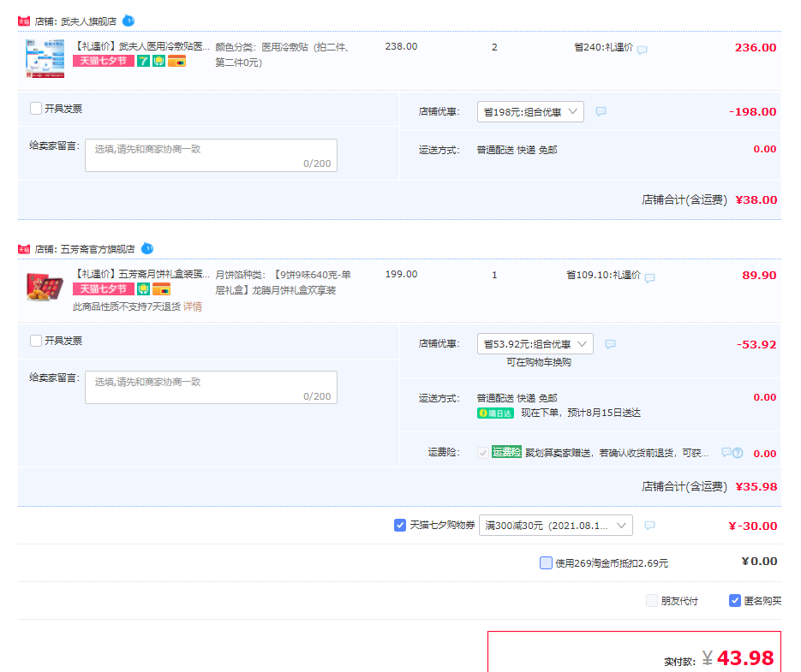Screen dimensions: 801x672
Task: Check 开具发票 for 五芳斋官方旗舰店 order
Action: [x=36, y=341]
